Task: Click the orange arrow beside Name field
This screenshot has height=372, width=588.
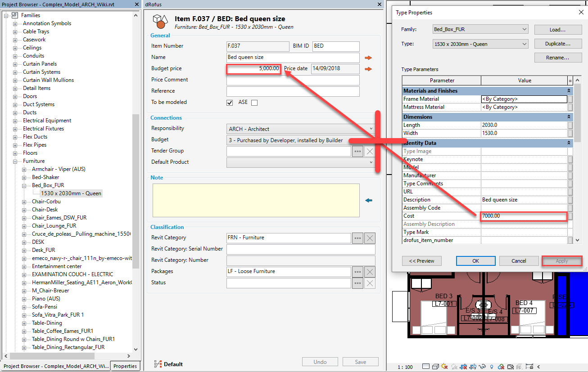Action: pyautogui.click(x=368, y=58)
